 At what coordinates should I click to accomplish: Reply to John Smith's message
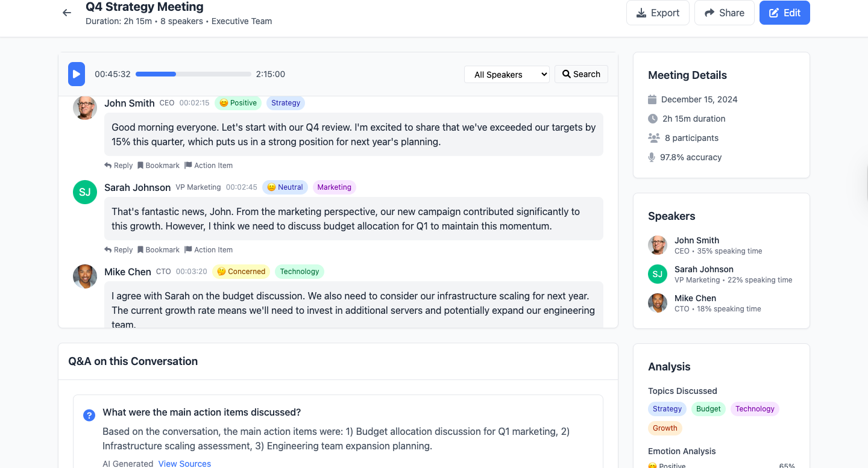(118, 166)
